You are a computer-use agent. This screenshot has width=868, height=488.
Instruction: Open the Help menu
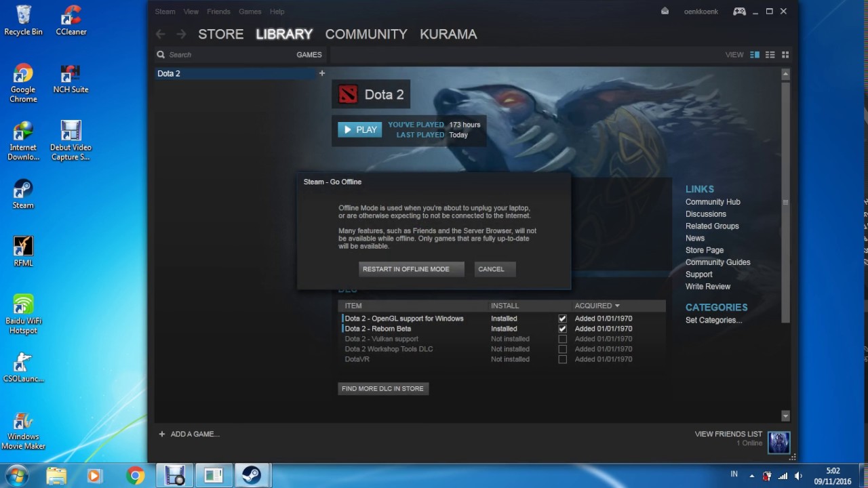point(277,12)
